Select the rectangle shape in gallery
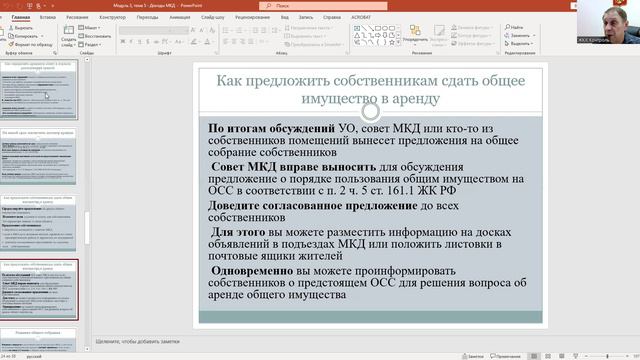 click(378, 28)
